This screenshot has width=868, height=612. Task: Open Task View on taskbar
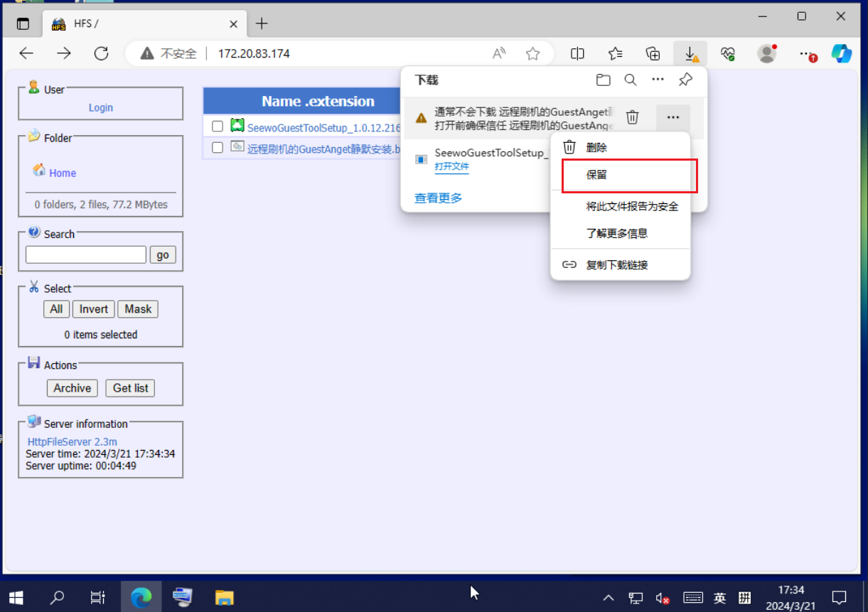98,597
